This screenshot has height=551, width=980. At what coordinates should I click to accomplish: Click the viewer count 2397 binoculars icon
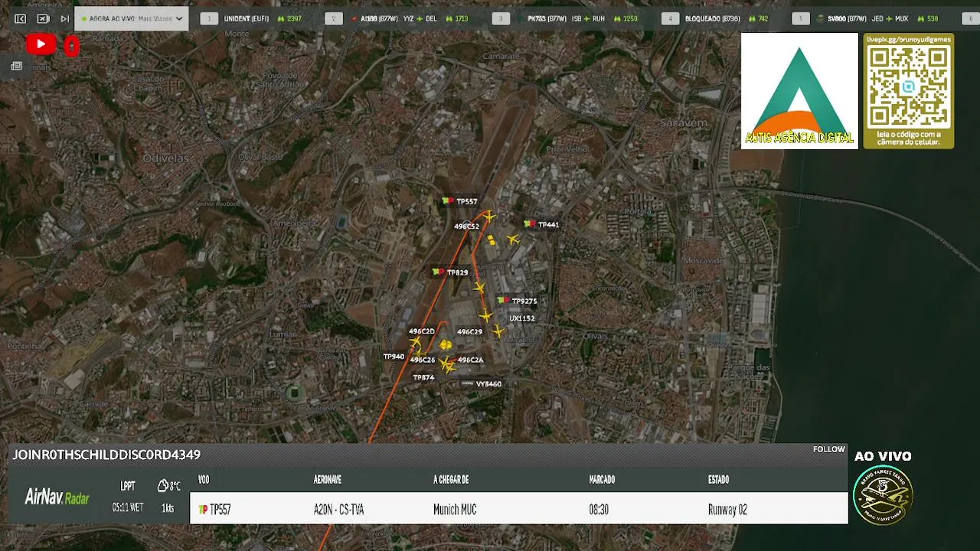(281, 18)
